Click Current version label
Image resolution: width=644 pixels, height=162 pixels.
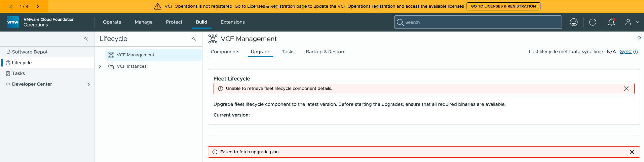tap(231, 115)
